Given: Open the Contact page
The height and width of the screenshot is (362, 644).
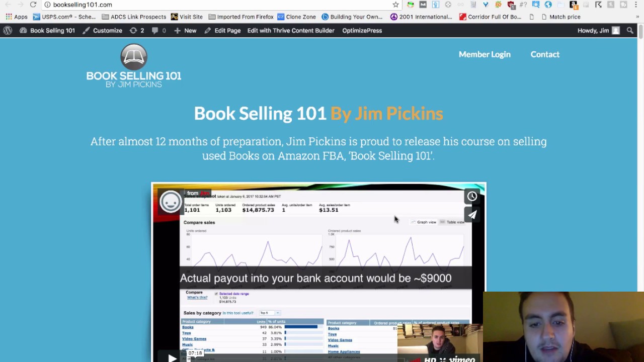Looking at the screenshot, I should pyautogui.click(x=545, y=54).
